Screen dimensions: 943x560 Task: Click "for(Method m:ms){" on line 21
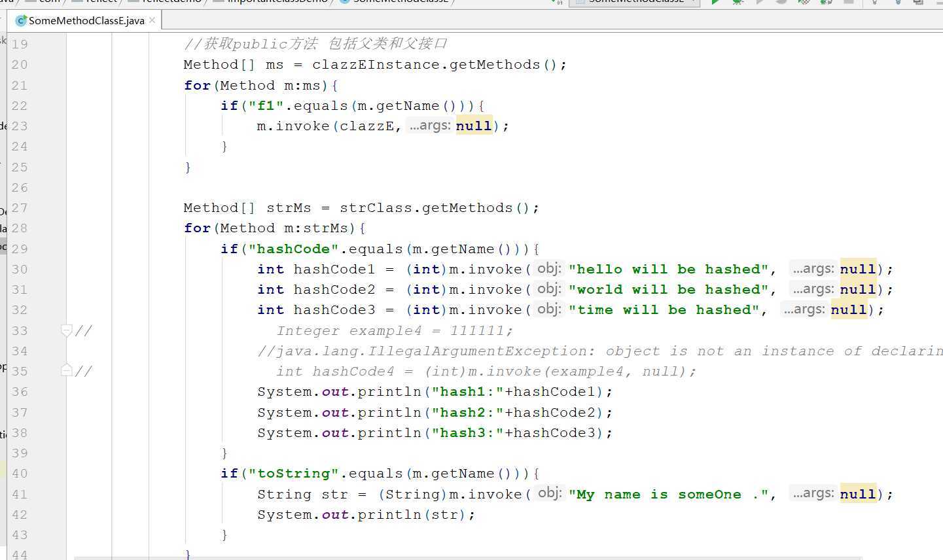(261, 85)
